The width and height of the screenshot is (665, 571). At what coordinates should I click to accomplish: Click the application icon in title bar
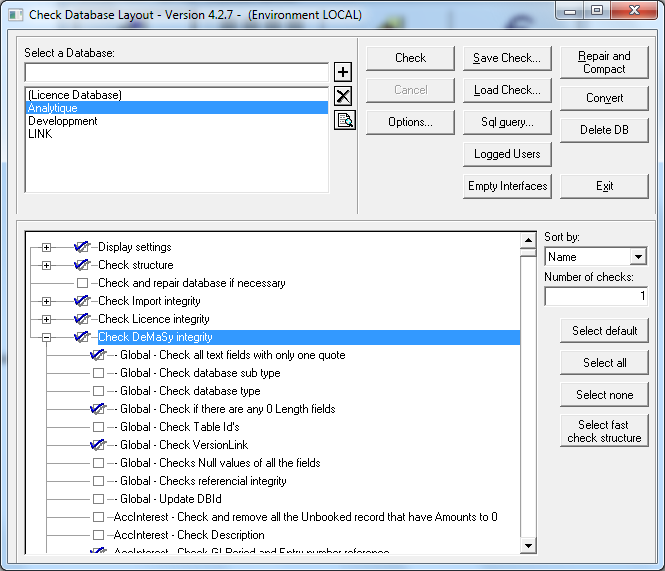click(x=16, y=15)
